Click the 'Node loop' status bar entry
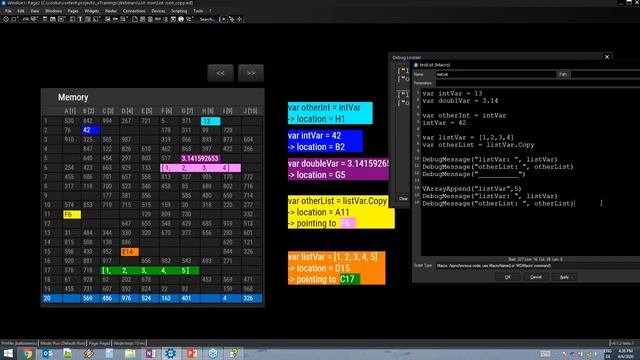 pyautogui.click(x=129, y=343)
